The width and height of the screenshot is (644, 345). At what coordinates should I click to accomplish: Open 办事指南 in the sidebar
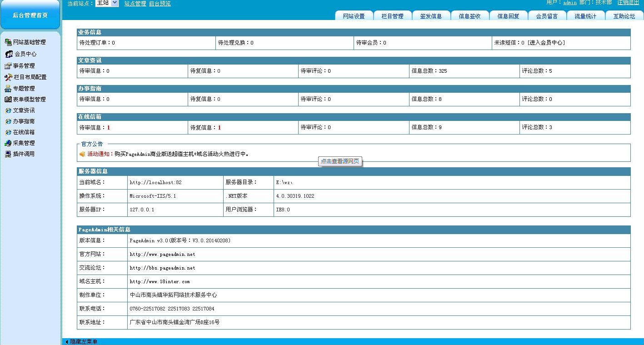[24, 121]
